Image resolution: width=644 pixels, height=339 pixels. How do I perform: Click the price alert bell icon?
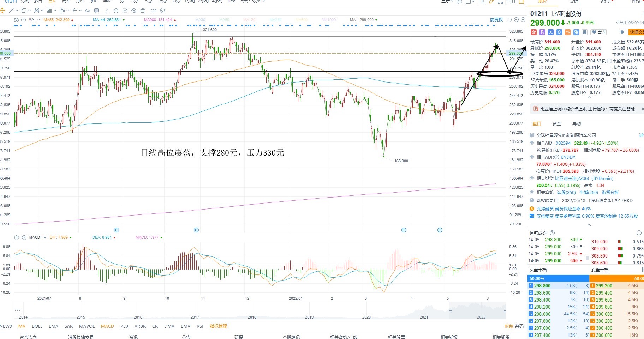click(622, 32)
